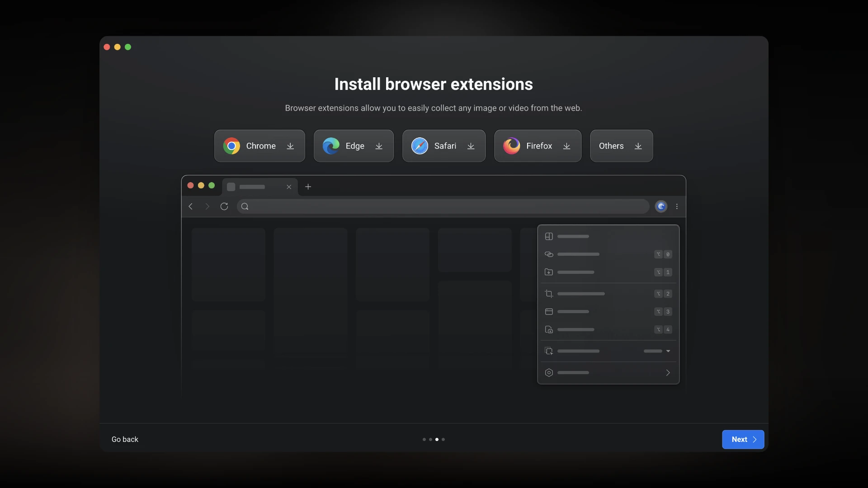
Task: Click the settings gear row in popup
Action: 608,373
